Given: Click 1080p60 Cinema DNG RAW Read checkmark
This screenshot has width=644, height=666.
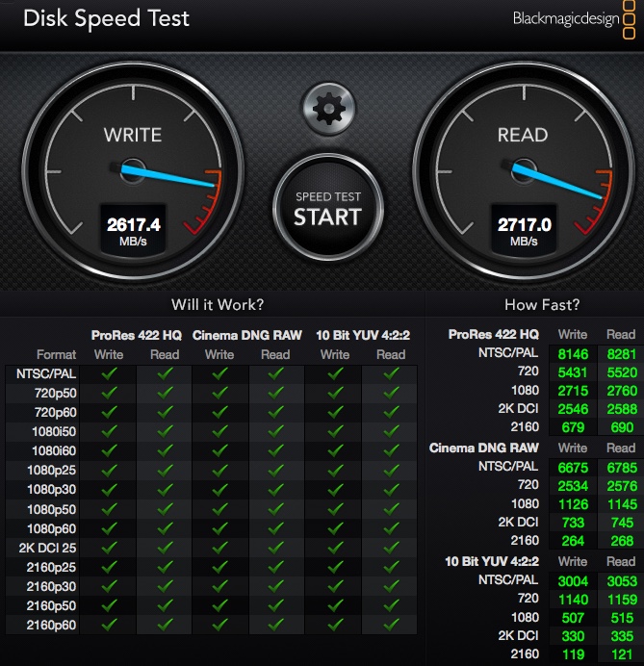Looking at the screenshot, I should 275,528.
